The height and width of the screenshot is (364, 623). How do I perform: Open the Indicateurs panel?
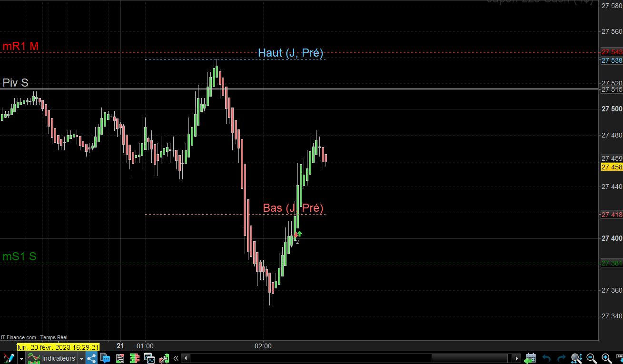51,358
